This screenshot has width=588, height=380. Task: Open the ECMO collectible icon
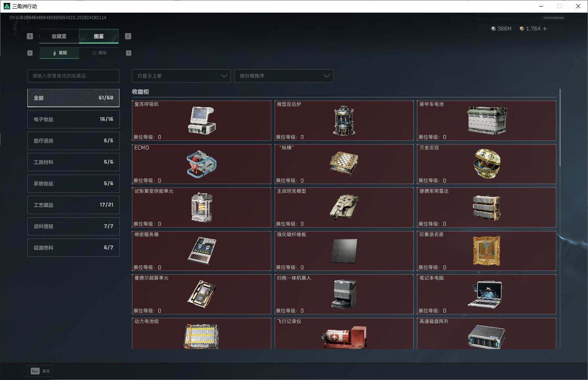pos(201,164)
